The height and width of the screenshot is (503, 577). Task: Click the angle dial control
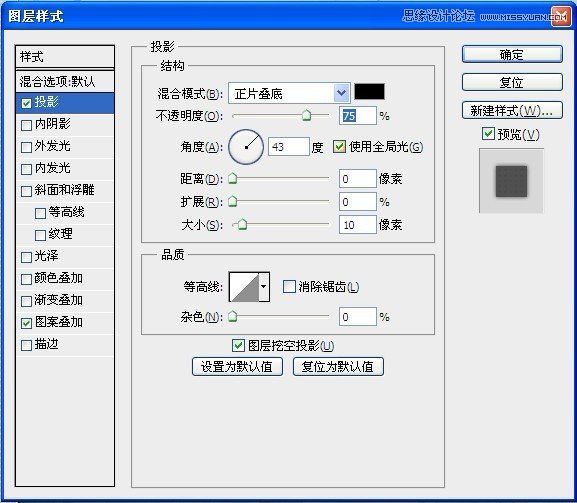[246, 147]
